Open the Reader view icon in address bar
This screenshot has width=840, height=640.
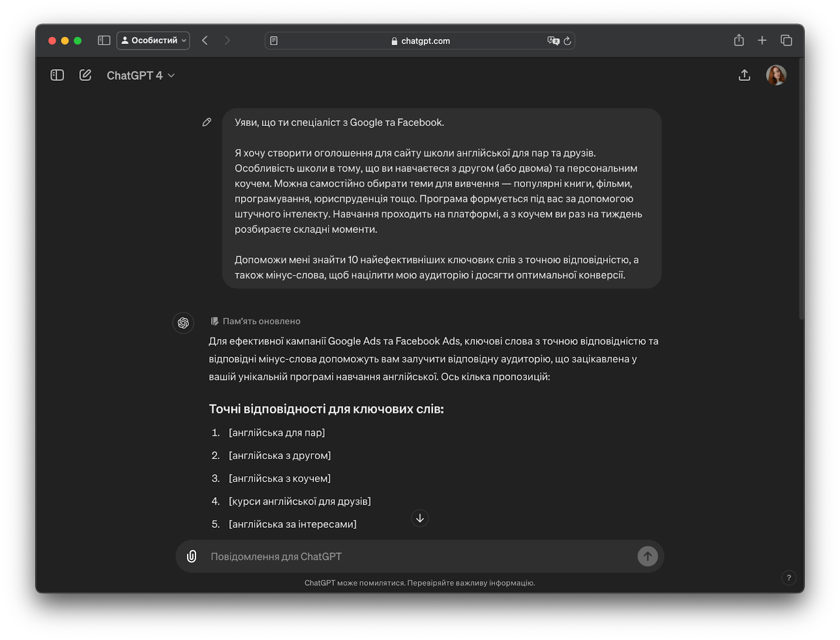click(274, 41)
